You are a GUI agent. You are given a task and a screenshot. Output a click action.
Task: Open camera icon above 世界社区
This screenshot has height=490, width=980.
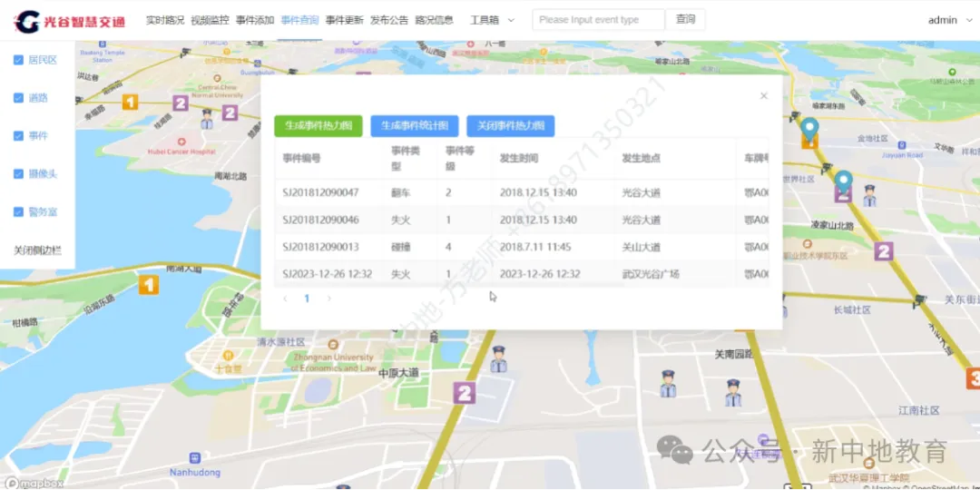pyautogui.click(x=826, y=168)
